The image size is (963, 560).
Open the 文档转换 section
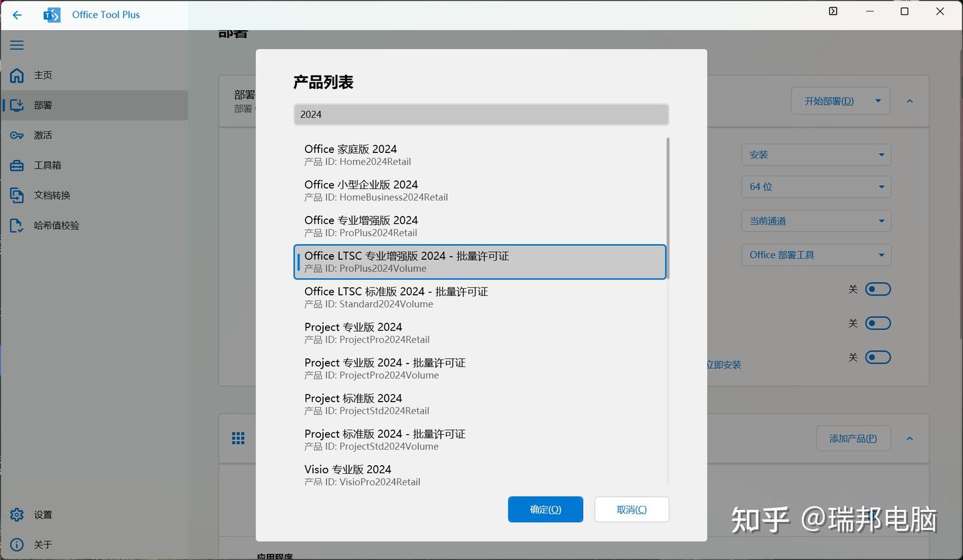(x=94, y=195)
